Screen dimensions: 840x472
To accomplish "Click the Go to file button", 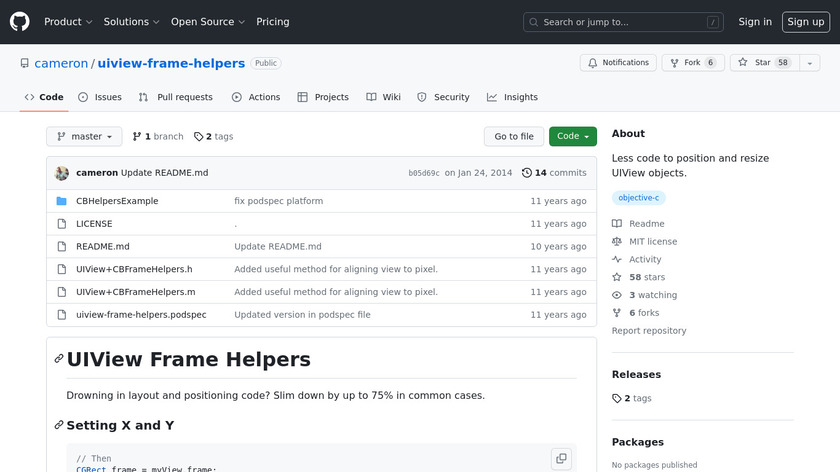I will coord(514,136).
